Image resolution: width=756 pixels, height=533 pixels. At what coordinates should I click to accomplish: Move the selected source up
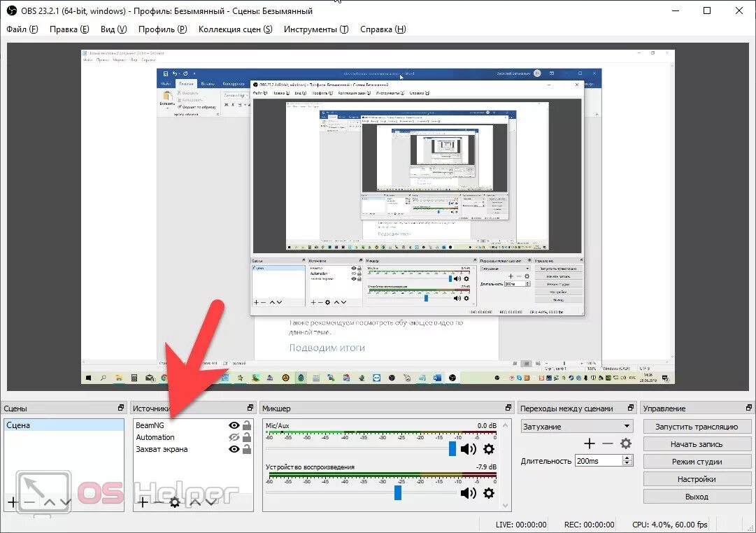pyautogui.click(x=195, y=502)
